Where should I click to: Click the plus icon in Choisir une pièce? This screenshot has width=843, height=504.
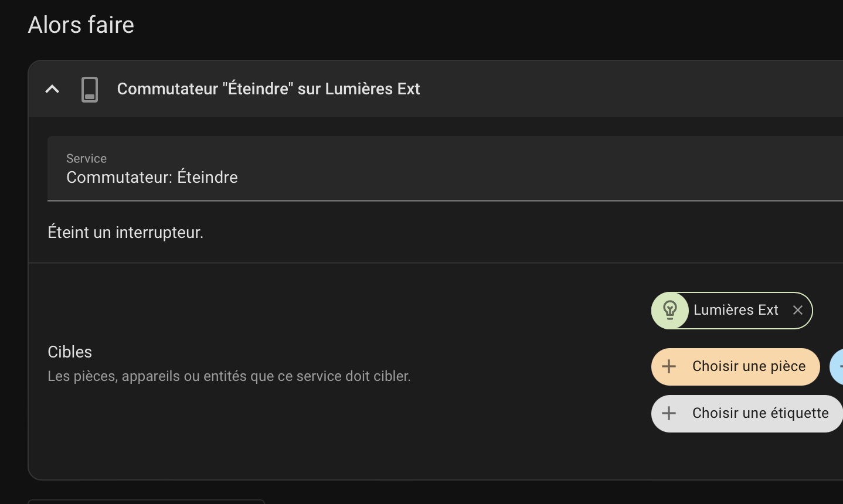[669, 367]
